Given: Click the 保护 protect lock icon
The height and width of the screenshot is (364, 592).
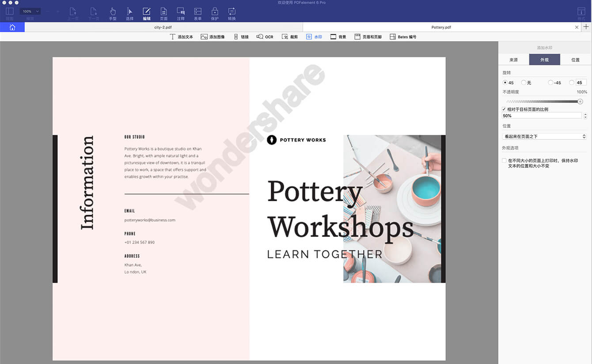Looking at the screenshot, I should pyautogui.click(x=215, y=11).
